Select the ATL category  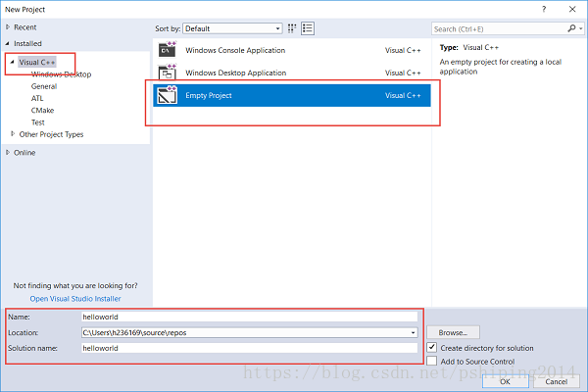37,98
